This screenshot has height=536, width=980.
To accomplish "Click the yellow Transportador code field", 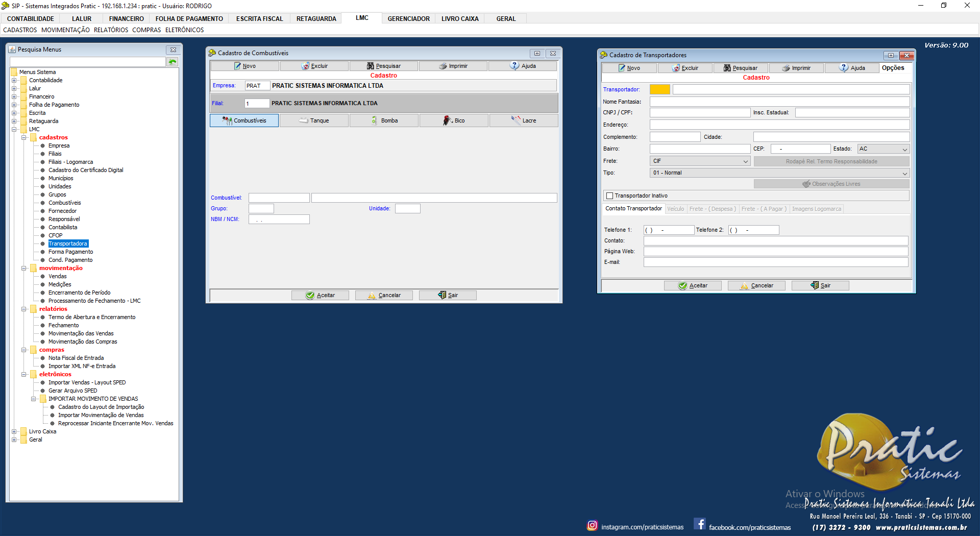I will (659, 89).
